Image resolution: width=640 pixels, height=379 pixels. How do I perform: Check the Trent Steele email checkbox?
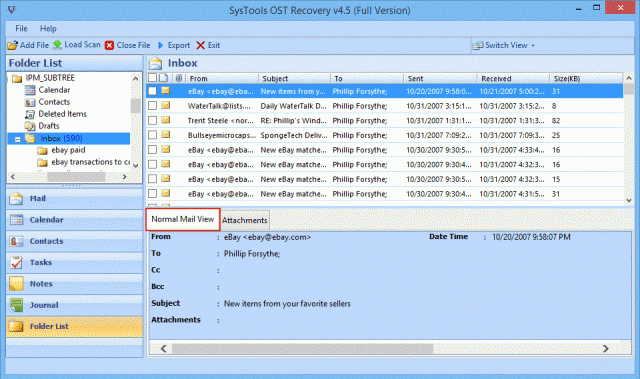(x=153, y=120)
